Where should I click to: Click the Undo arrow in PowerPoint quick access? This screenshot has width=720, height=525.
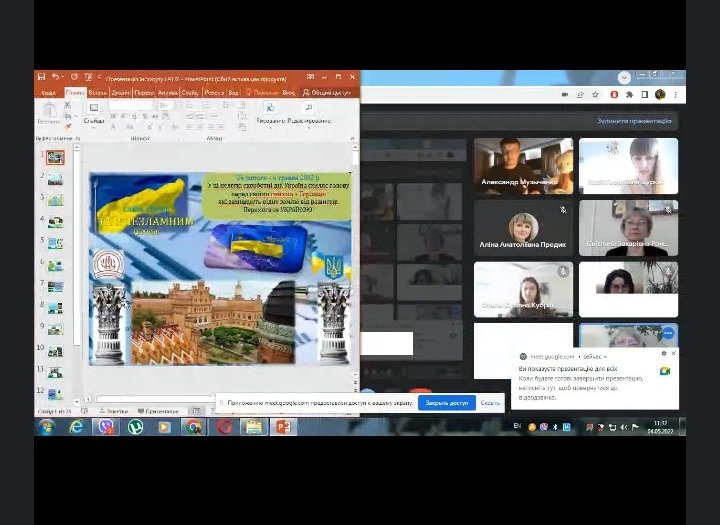pos(56,77)
